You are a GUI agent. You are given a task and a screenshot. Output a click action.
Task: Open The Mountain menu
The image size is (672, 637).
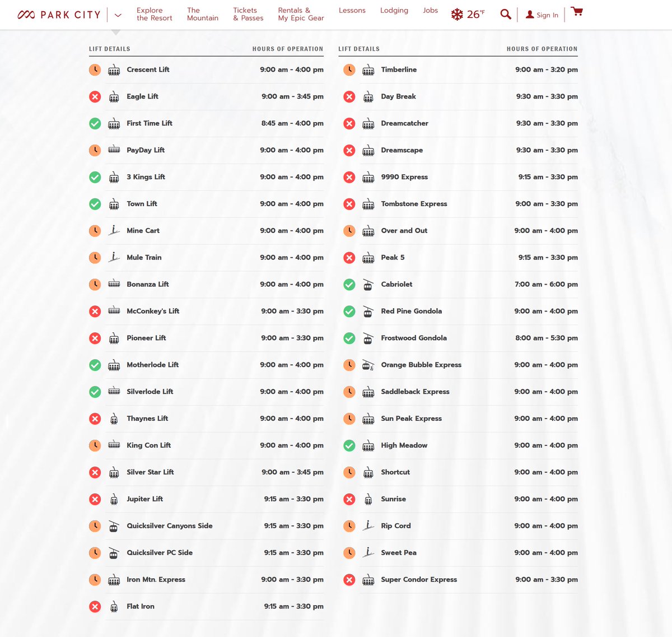point(203,14)
